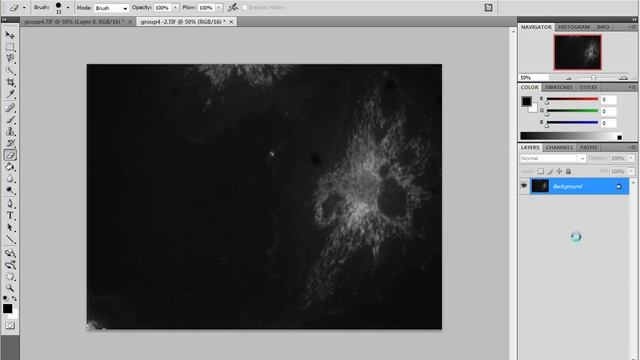The height and width of the screenshot is (360, 640).
Task: Click the Color panel foreground swatch
Action: click(x=526, y=101)
